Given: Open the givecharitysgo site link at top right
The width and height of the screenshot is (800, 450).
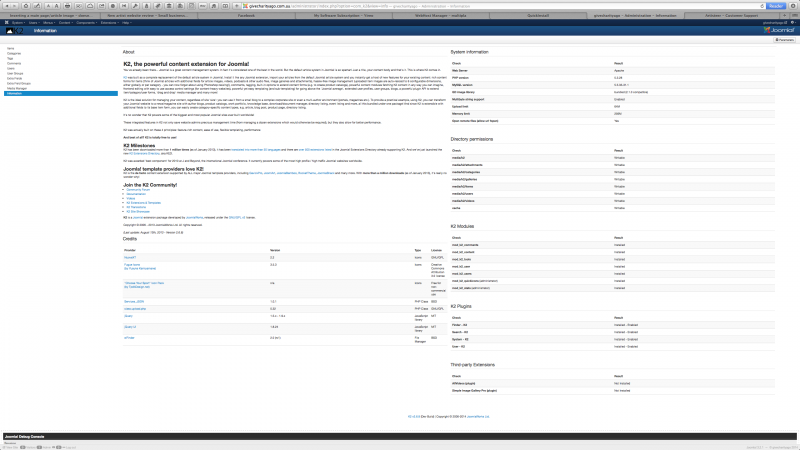Looking at the screenshot, I should 776,22.
